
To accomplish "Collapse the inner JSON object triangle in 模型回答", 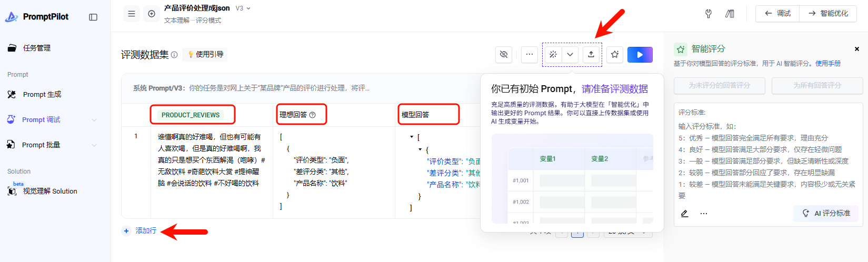I will coord(420,149).
